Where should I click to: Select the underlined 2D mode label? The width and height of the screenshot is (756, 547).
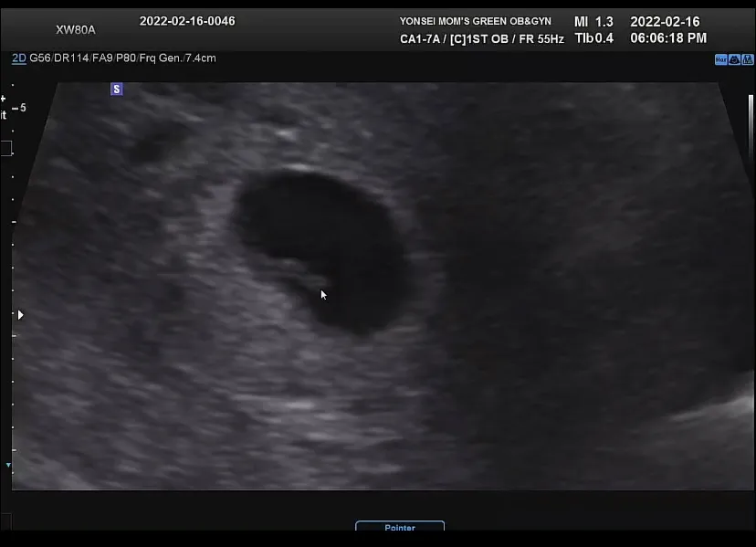[x=19, y=58]
